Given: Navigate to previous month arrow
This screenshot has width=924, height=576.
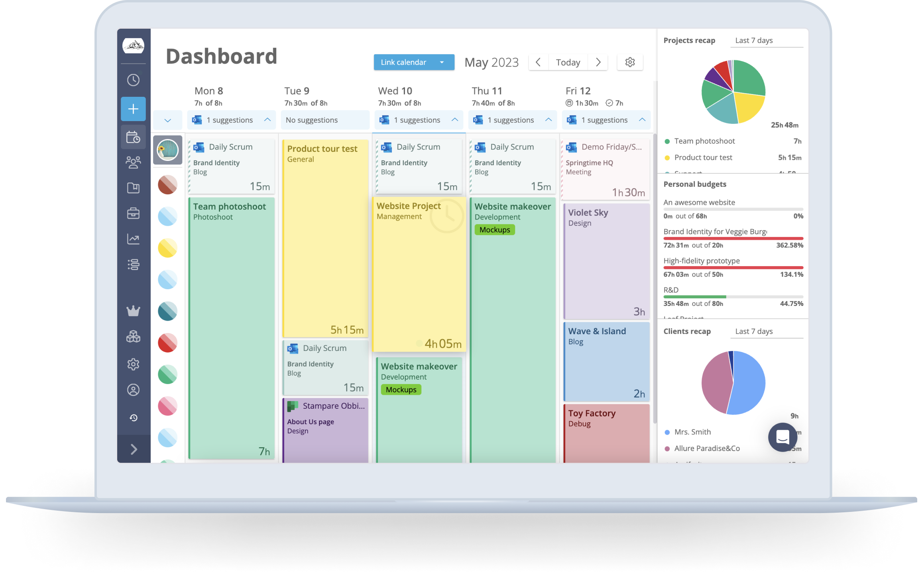Looking at the screenshot, I should coord(538,63).
